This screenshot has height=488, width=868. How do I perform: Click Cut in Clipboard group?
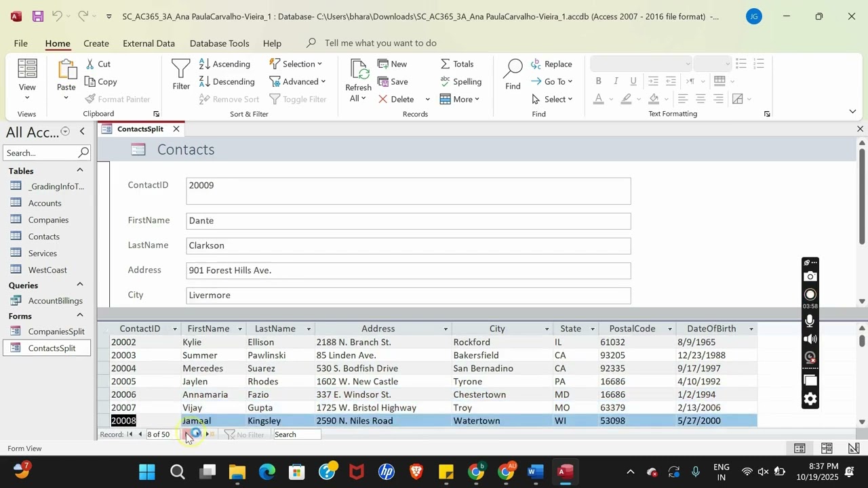coord(98,64)
